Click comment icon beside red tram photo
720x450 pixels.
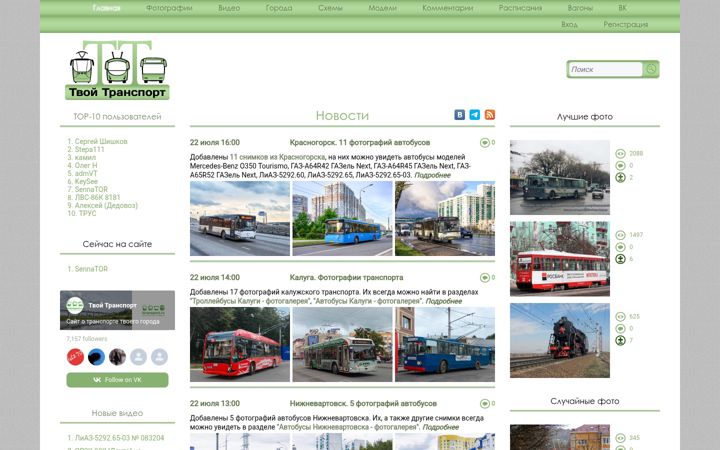click(620, 247)
